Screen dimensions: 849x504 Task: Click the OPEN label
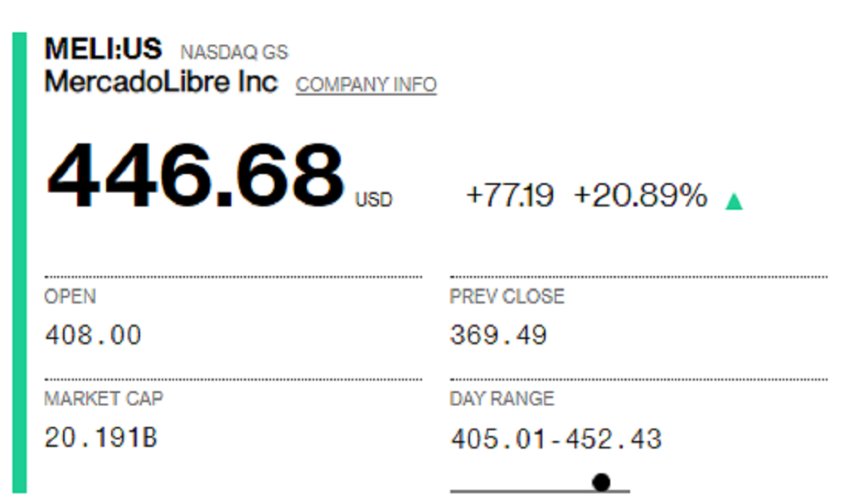point(70,297)
